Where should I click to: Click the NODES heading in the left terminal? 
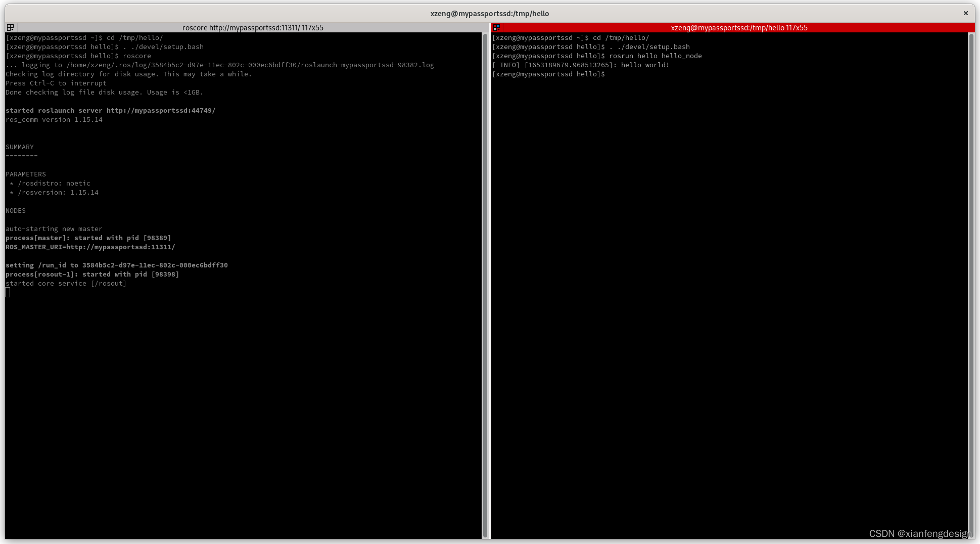[x=16, y=211]
